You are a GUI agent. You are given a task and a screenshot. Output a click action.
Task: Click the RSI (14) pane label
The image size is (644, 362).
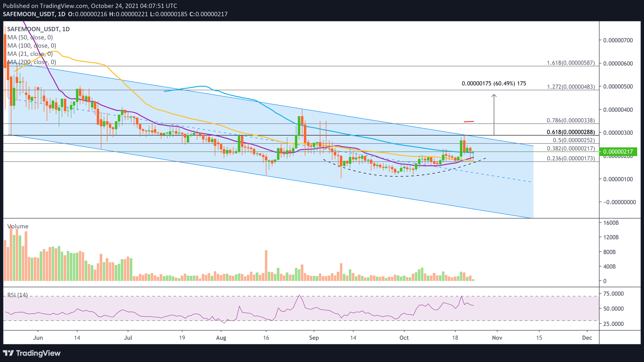point(17,295)
